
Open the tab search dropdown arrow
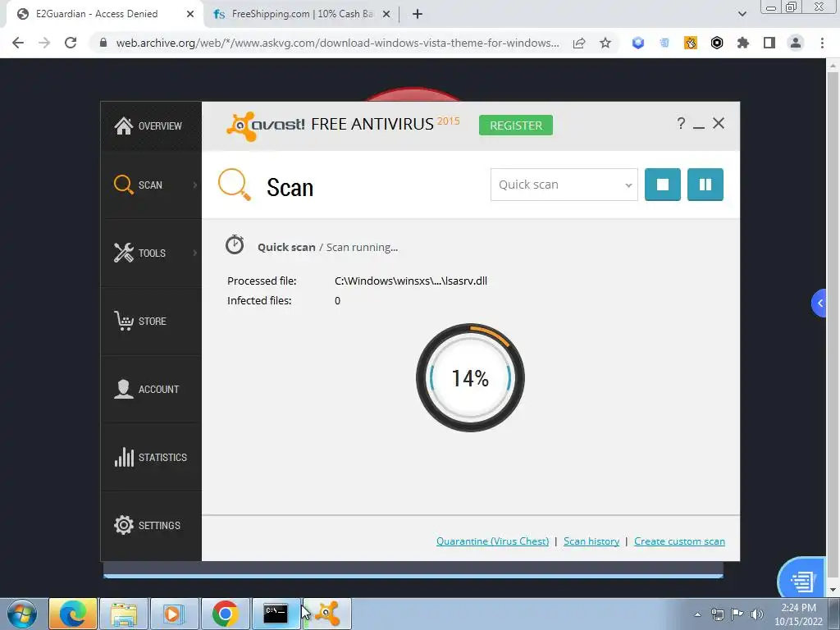pos(742,14)
